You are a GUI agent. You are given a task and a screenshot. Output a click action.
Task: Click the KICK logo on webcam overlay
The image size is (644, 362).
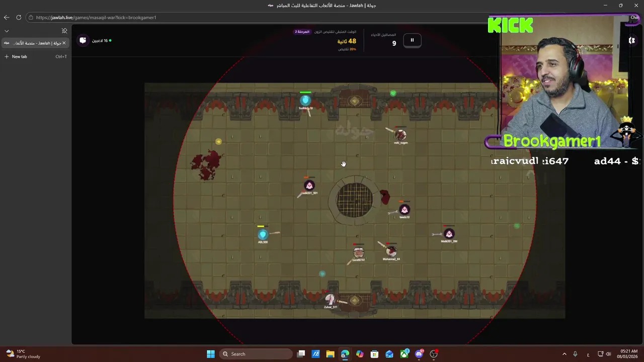click(x=510, y=25)
